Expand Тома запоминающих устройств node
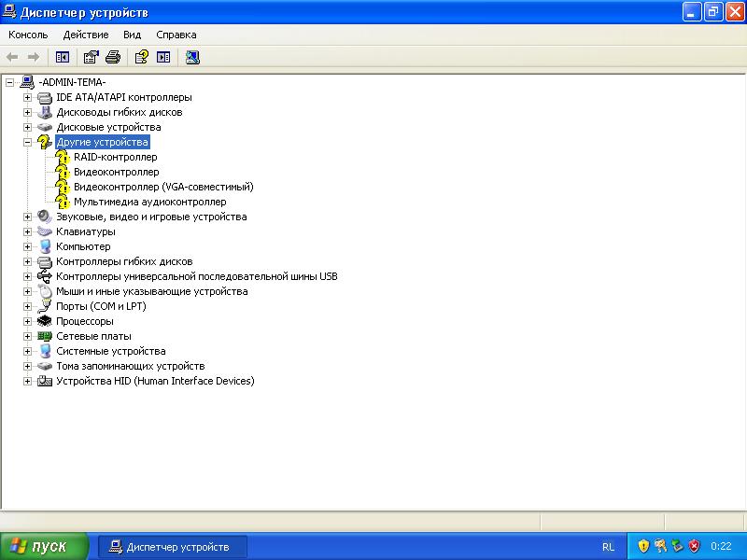The height and width of the screenshot is (560, 747). click(x=28, y=366)
